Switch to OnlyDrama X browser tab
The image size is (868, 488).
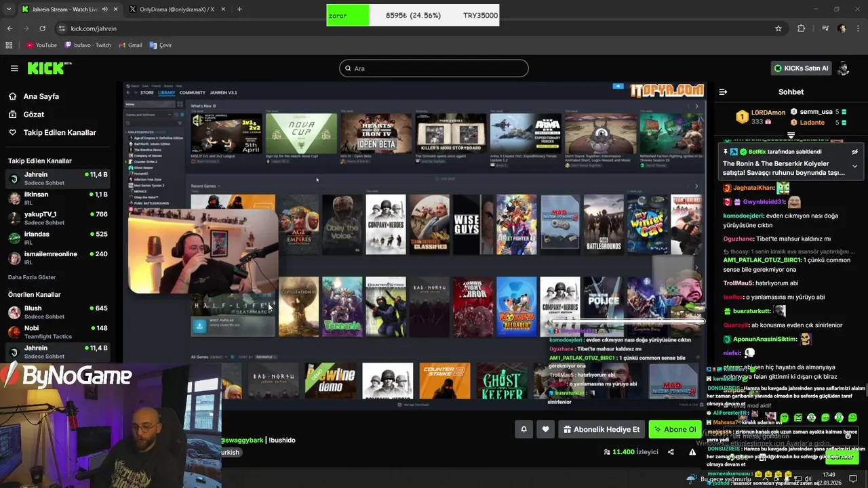click(x=176, y=9)
